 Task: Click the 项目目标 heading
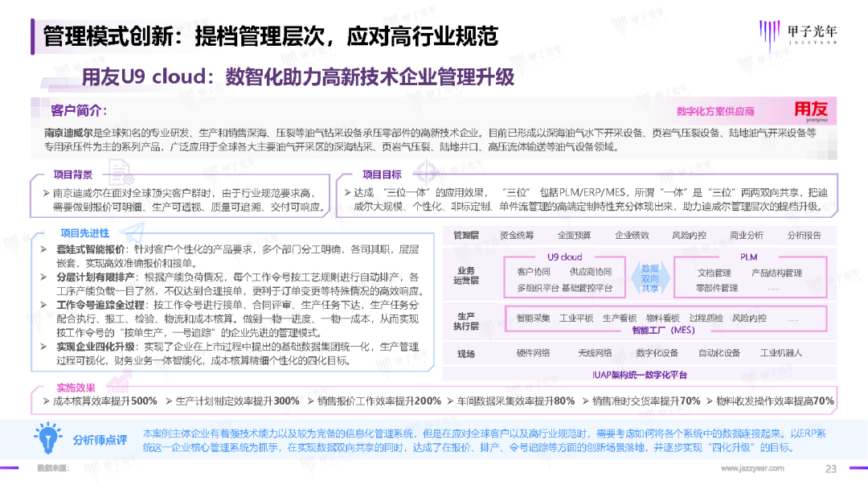click(x=382, y=175)
